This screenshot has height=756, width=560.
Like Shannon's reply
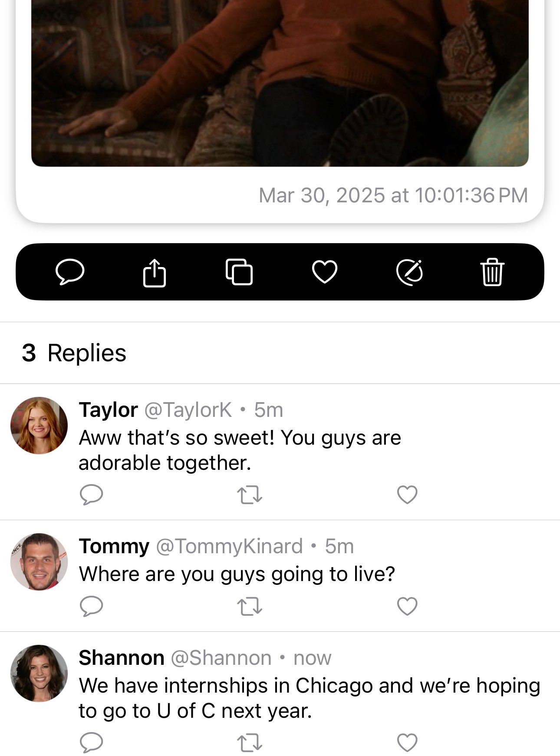tap(407, 743)
